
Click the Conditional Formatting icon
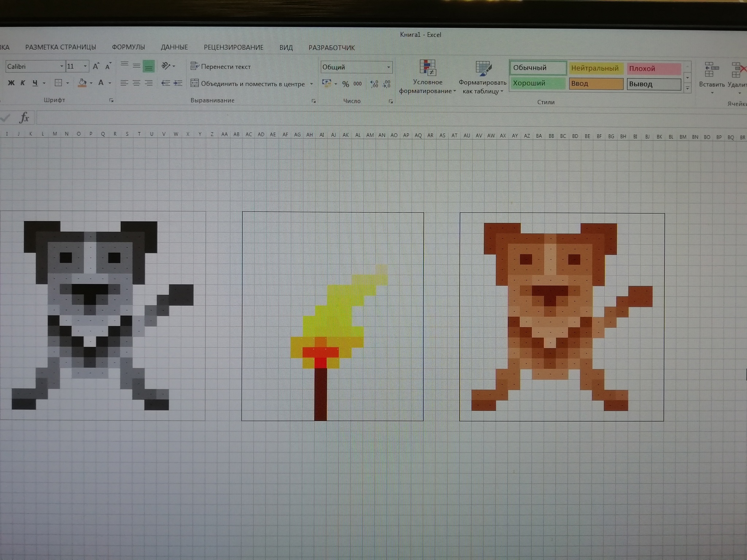tap(427, 68)
